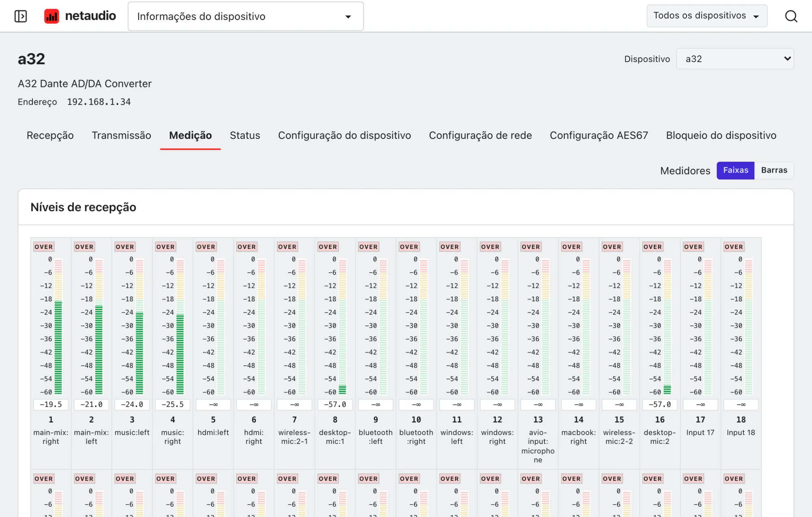Click the wireless-mic:2-2 channel label
The width and height of the screenshot is (812, 517).
pos(619,437)
